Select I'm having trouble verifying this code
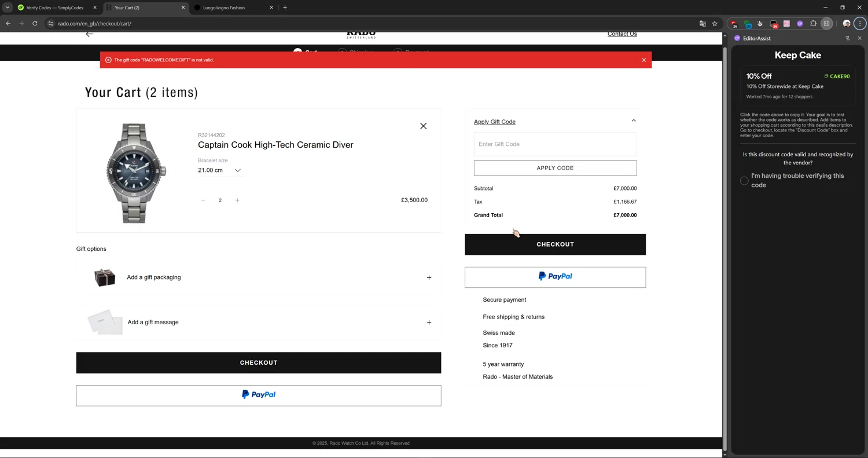868x458 pixels. pos(744,181)
